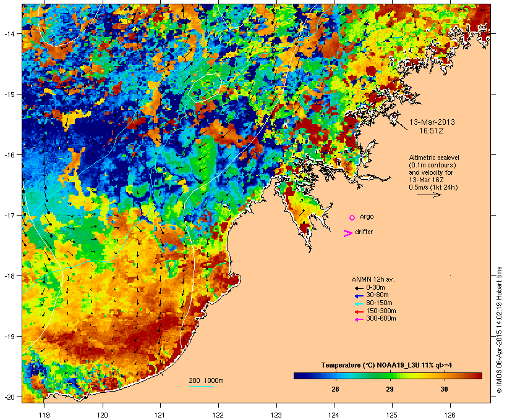Click the Altimetric sealevel caption

tap(434, 157)
